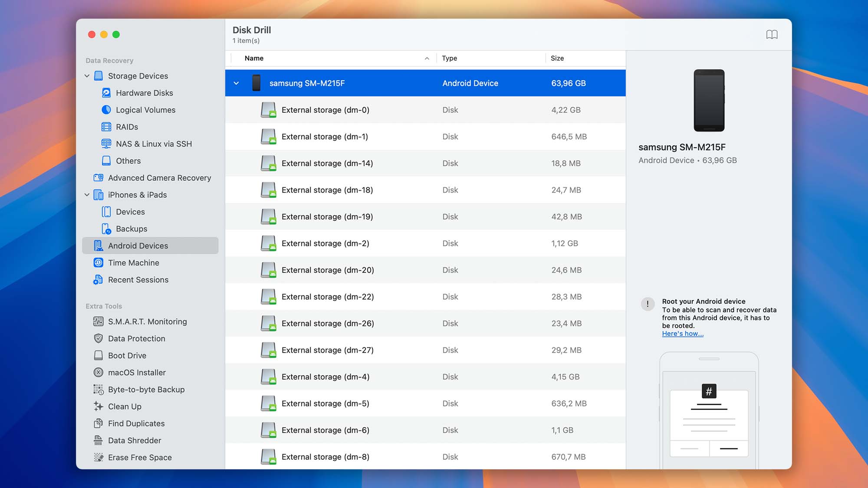Click the Recent Sessions gear icon

tap(98, 280)
